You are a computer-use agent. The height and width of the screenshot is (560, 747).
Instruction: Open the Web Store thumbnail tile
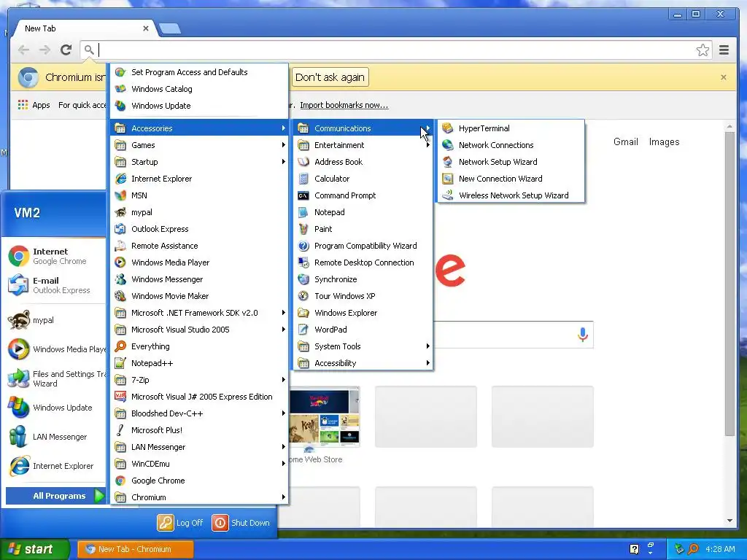(x=324, y=416)
